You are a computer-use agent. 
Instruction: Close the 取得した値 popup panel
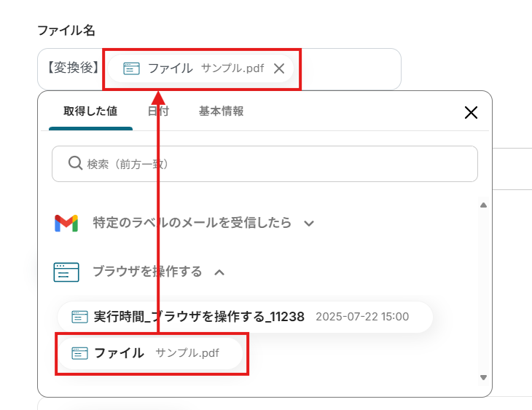471,112
